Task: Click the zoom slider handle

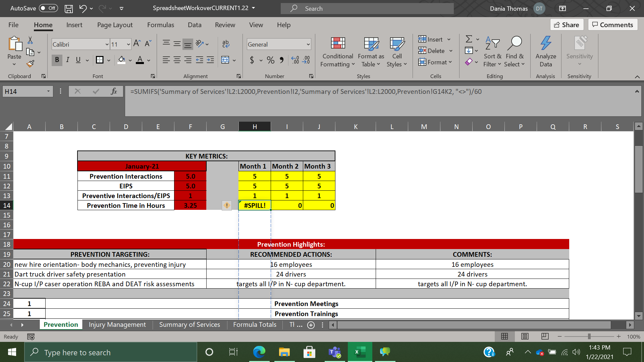Action: (589, 336)
